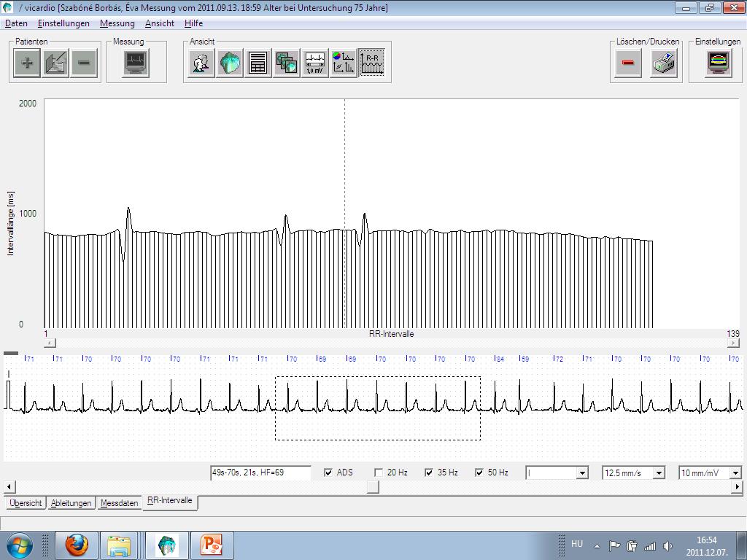
Task: Click the 139 interval count label
Action: (x=733, y=334)
